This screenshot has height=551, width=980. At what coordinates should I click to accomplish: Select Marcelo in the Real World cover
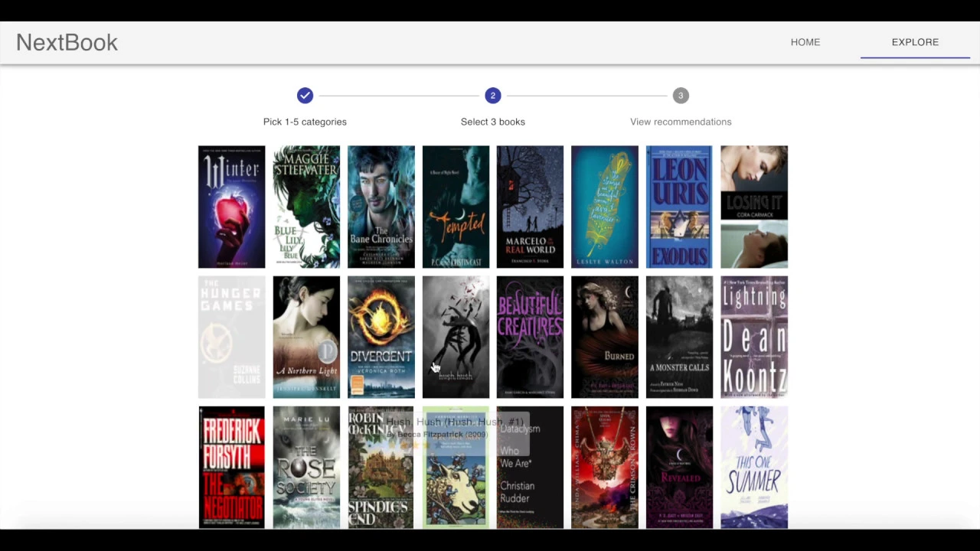tap(530, 207)
